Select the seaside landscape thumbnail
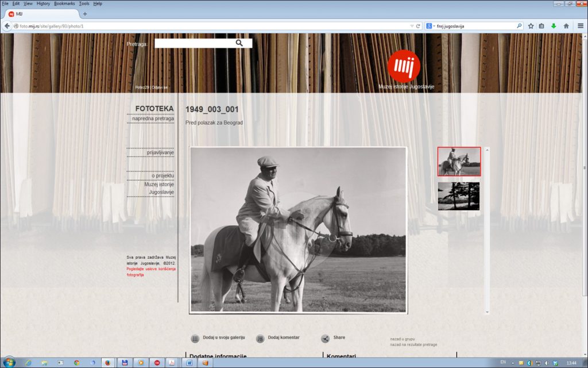Viewport: 588px width, 368px height. click(x=458, y=196)
